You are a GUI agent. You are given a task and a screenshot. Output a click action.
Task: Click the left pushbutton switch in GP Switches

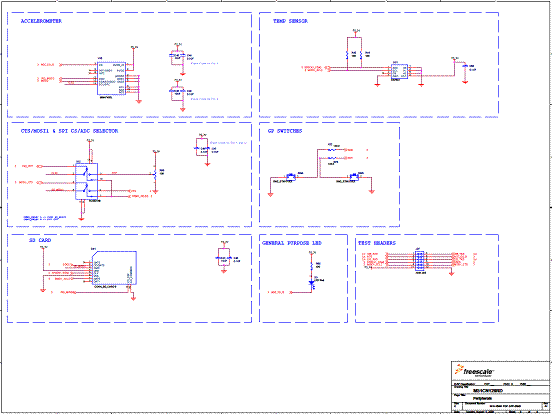(291, 176)
